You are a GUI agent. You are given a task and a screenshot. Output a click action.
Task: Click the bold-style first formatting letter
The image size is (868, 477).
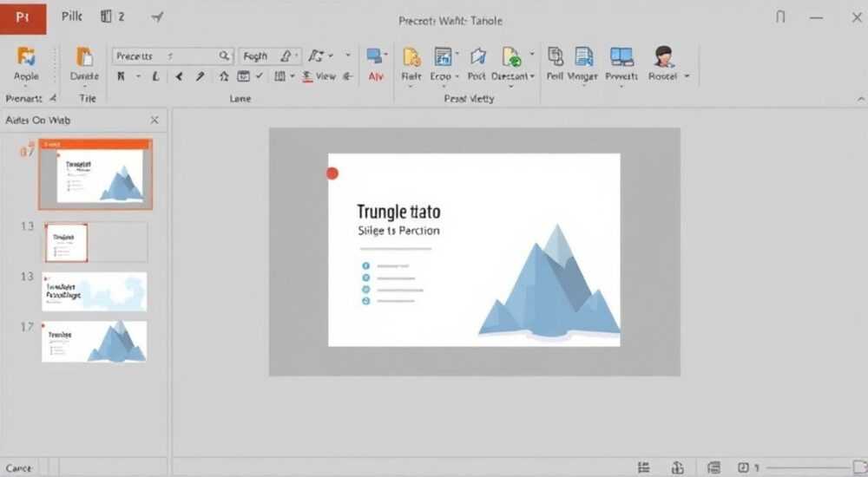click(121, 76)
